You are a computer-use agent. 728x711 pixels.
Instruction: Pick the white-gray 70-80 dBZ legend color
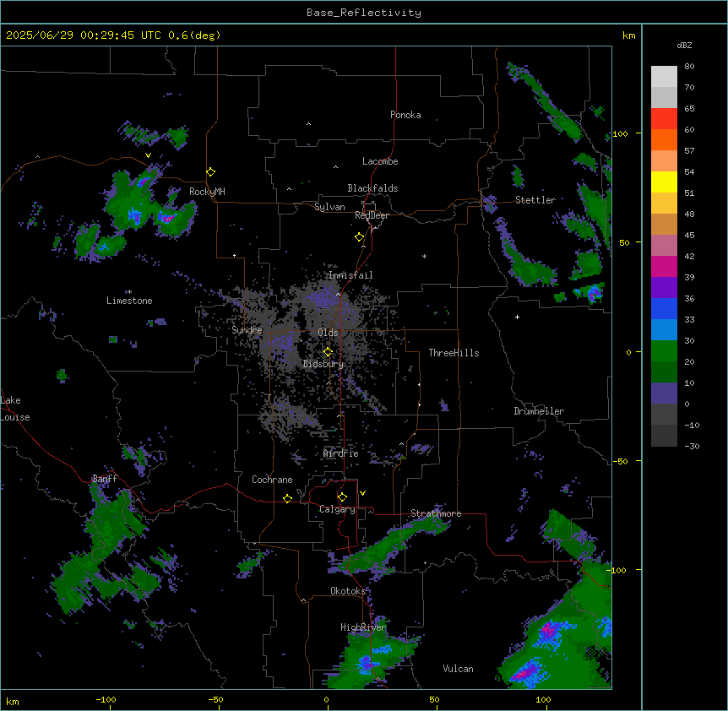click(x=664, y=77)
